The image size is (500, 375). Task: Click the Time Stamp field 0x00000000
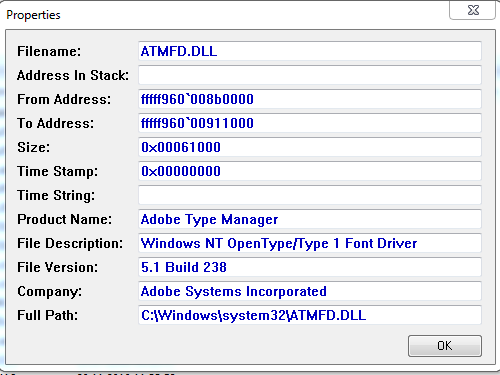(x=310, y=171)
